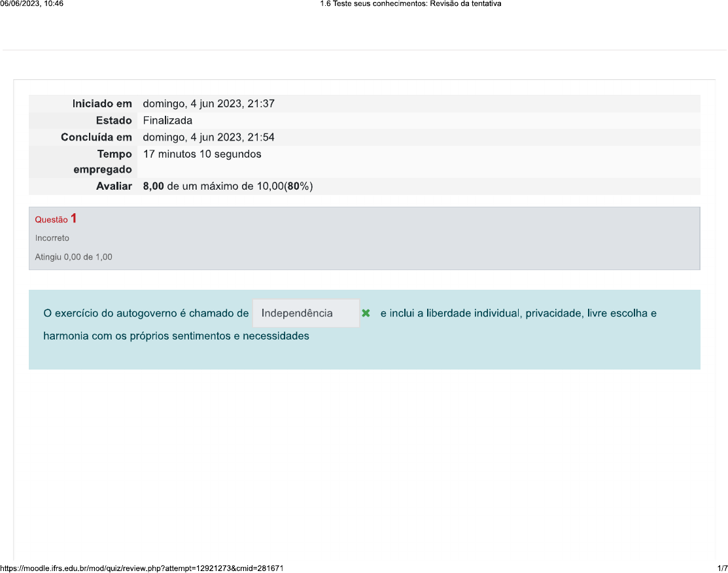Click text 'harmonia com os próprios sentimentos e necessidades'

point(176,336)
